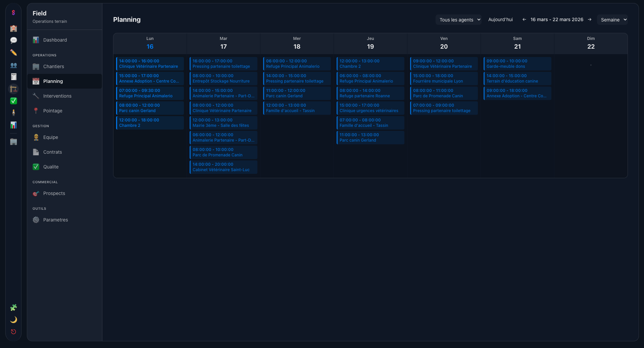Open Monday 12:00 - 18:00 Chambre 2 event
This screenshot has height=348, width=644.
point(150,123)
